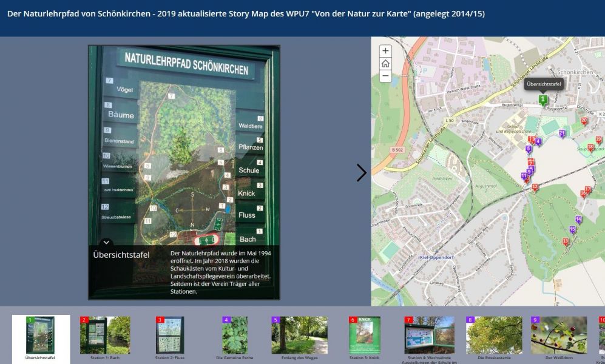The width and height of the screenshot is (605, 364).
Task: Go to next story slide arrow
Action: (x=361, y=173)
